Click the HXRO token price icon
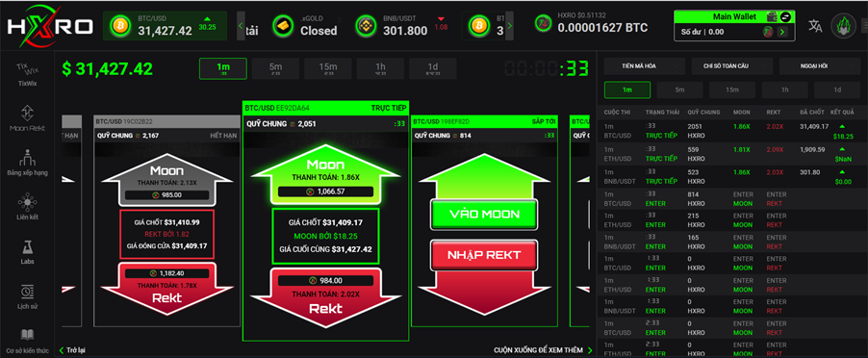The image size is (868, 358). point(544,24)
